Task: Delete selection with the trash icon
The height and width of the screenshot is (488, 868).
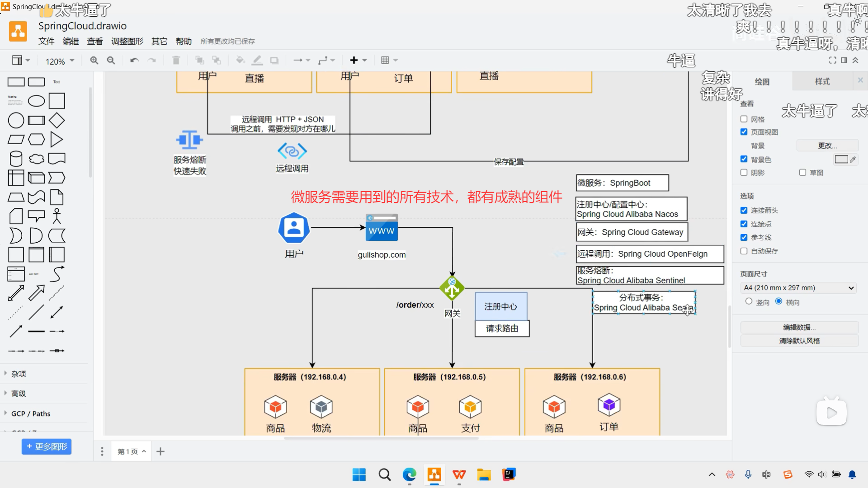Action: click(x=176, y=60)
